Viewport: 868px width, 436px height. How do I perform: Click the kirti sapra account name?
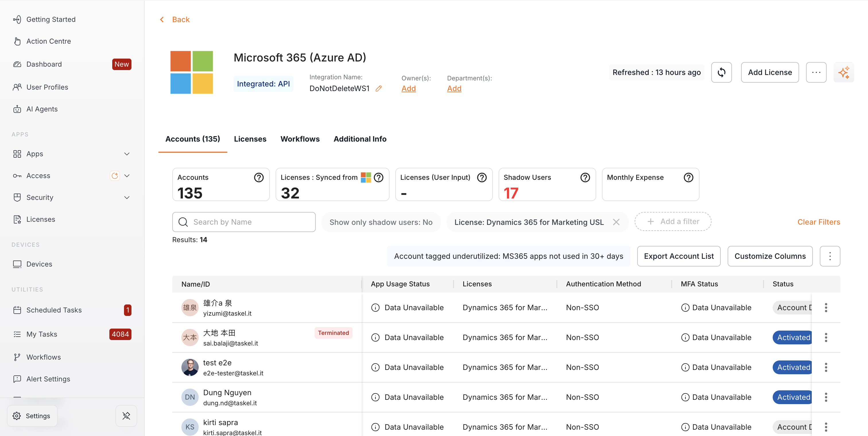(220, 423)
